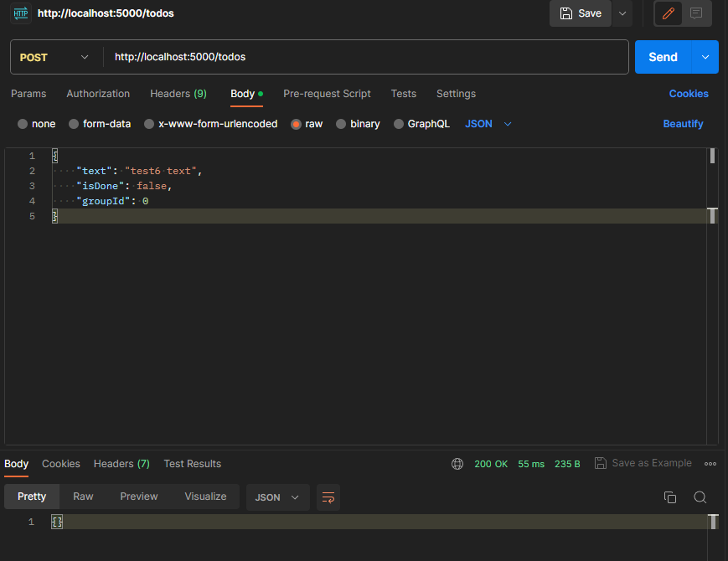Viewport: 728px width, 561px height.
Task: Open the comments icon
Action: coord(695,13)
